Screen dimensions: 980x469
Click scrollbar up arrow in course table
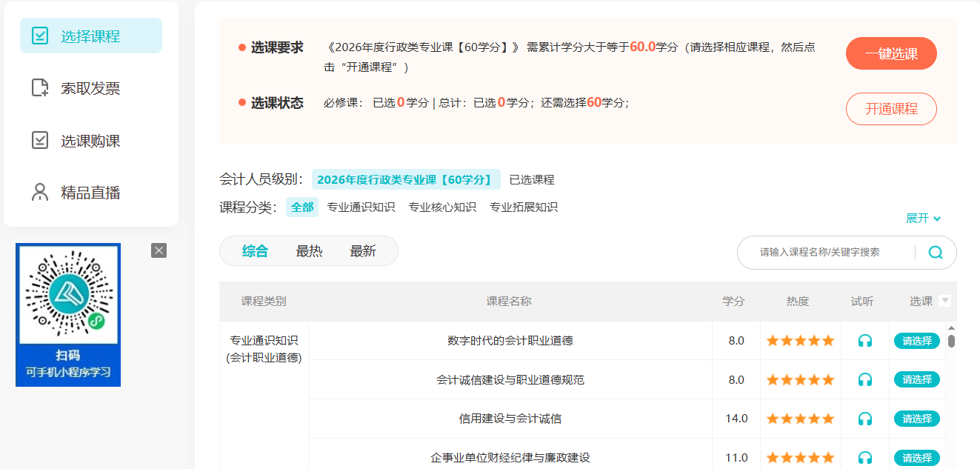point(951,327)
